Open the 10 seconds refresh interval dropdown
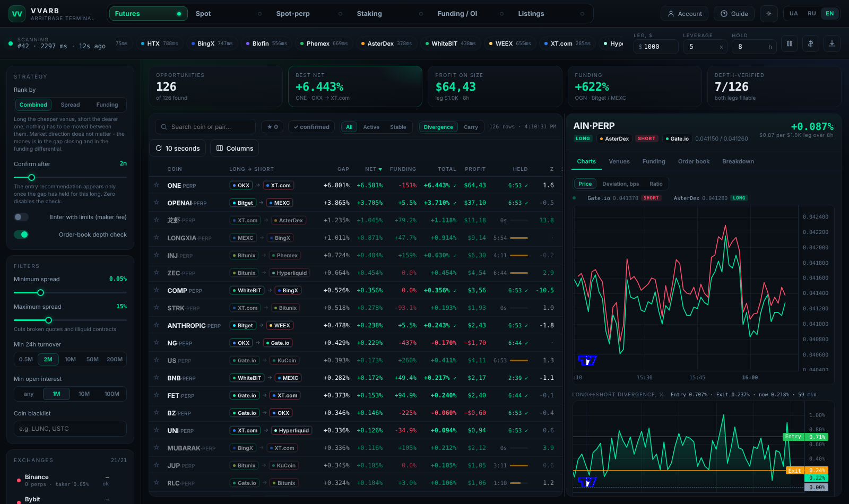 [x=178, y=149]
